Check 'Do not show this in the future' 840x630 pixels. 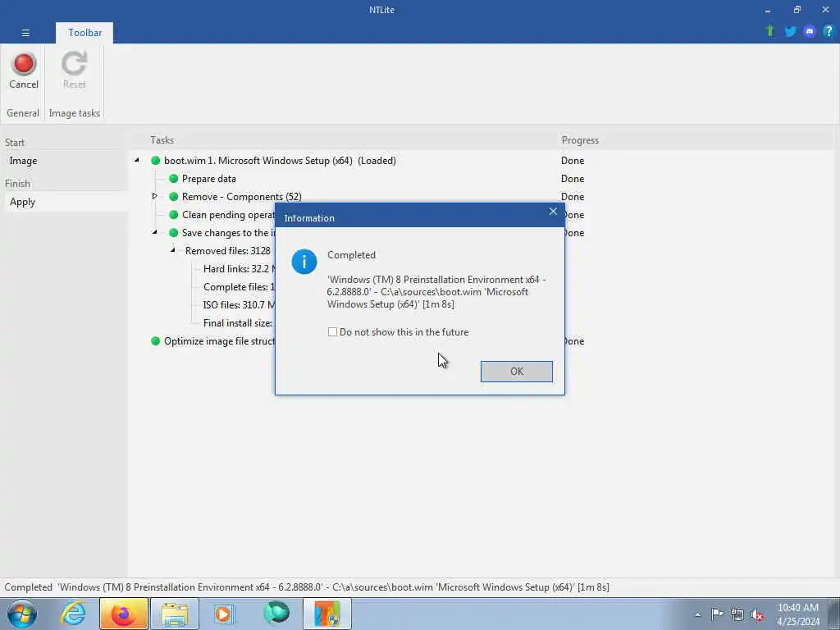tap(332, 332)
